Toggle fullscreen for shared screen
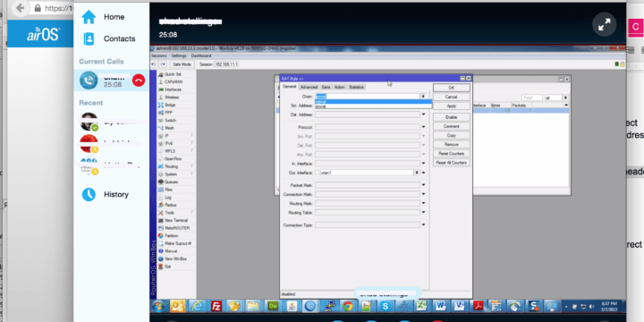644x322 pixels. (604, 25)
